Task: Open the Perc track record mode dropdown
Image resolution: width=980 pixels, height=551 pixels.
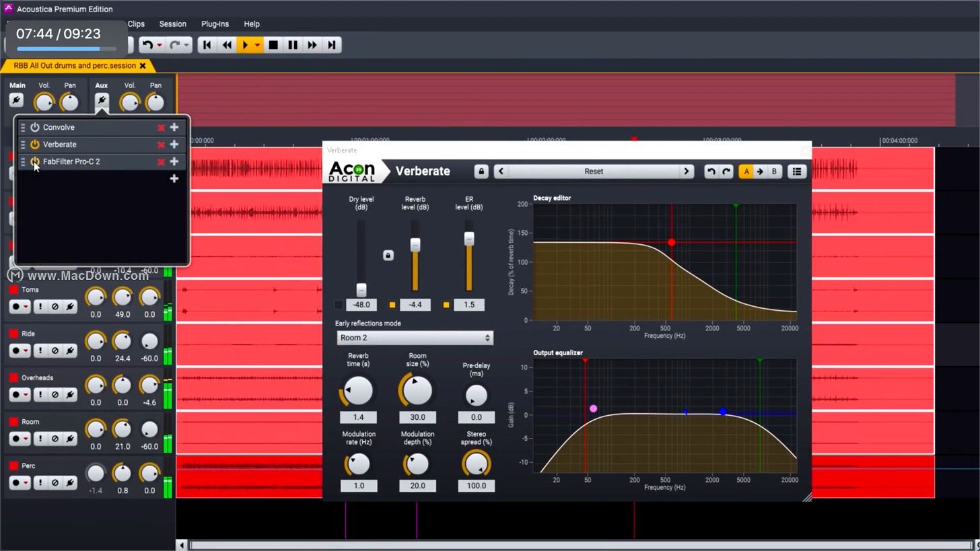Action: pos(26,483)
